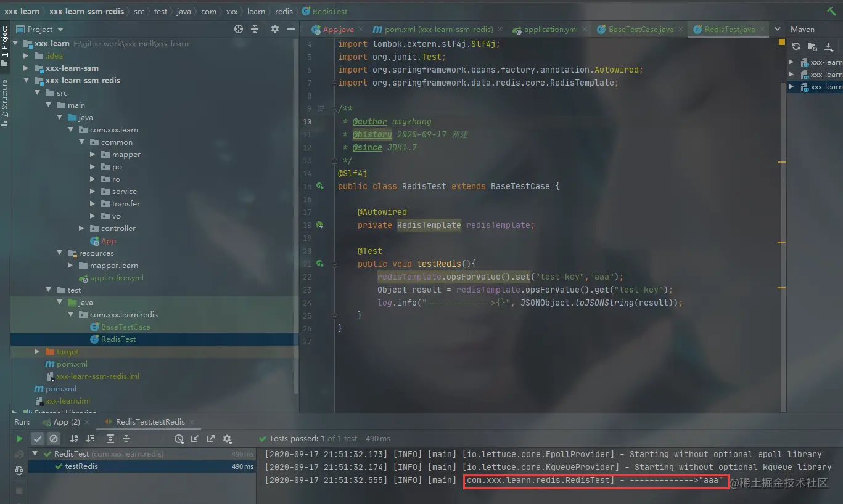Collapse all in Project panel toolbar

tap(255, 29)
